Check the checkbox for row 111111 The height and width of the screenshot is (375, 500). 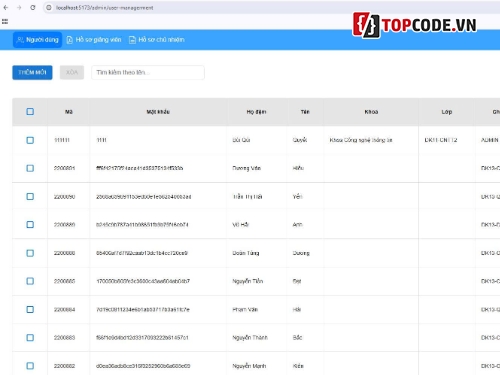pos(30,140)
